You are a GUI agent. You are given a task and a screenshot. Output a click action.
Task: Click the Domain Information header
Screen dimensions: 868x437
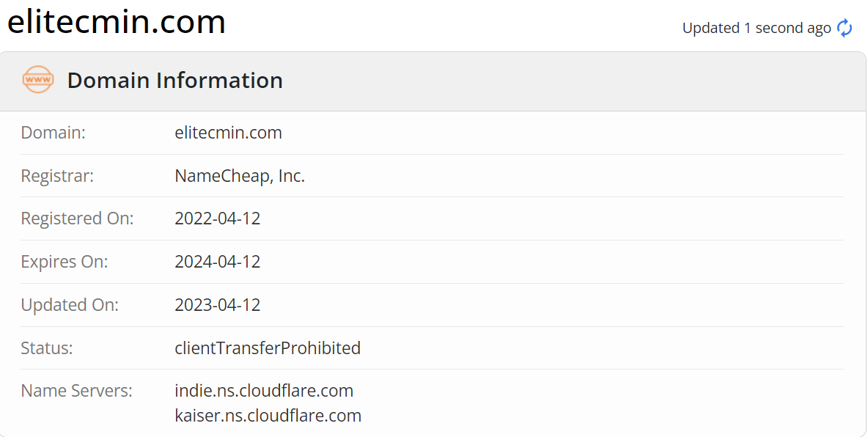click(175, 81)
